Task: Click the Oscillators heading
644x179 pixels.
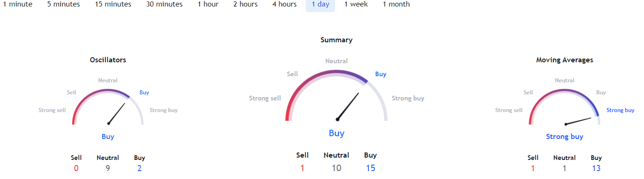Action: point(108,60)
